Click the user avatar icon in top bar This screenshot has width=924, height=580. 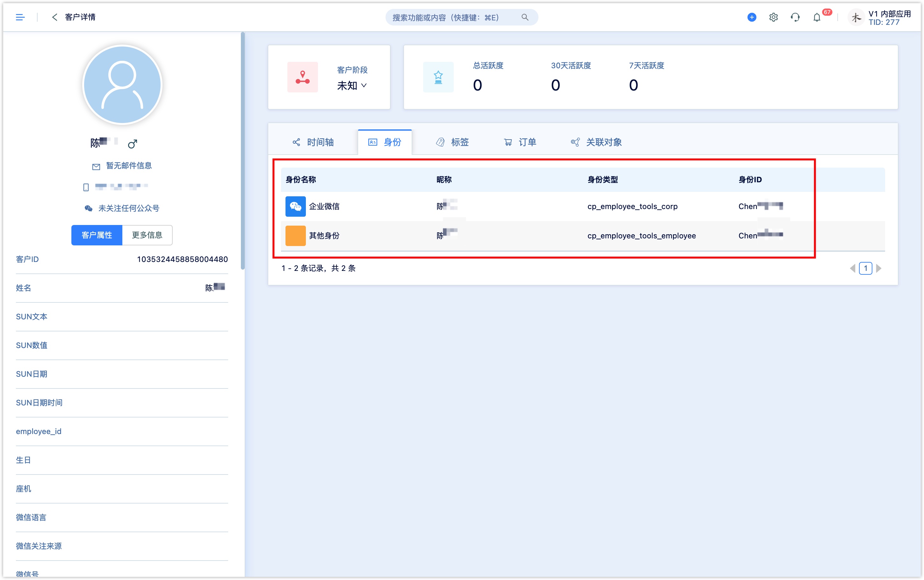pos(856,18)
